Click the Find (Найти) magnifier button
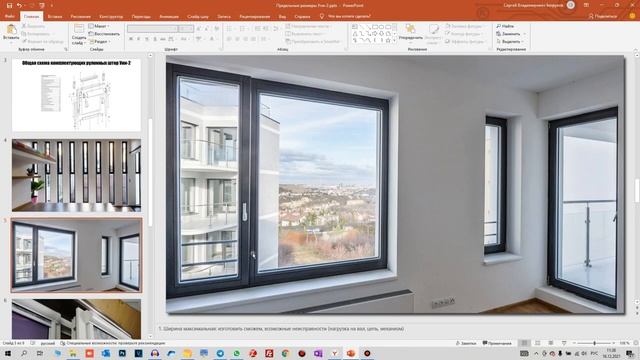 click(505, 26)
